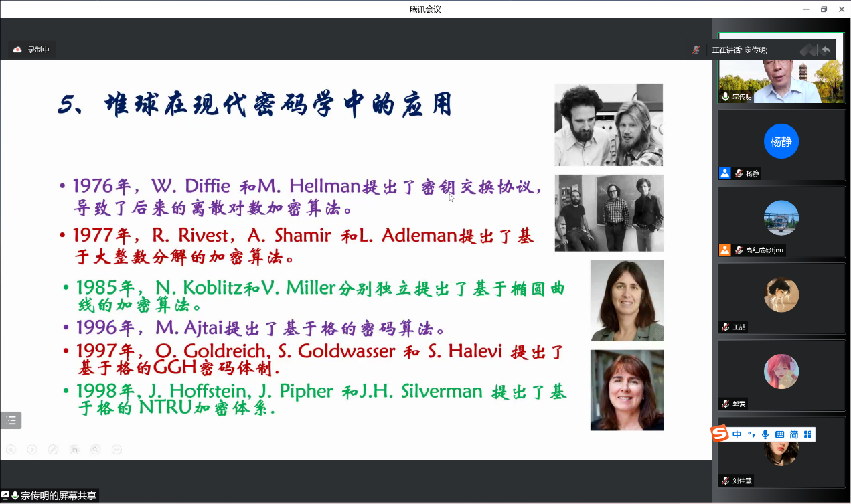The width and height of the screenshot is (851, 504).
Task: Switch simplified/traditional with 简 button
Action: (x=794, y=435)
